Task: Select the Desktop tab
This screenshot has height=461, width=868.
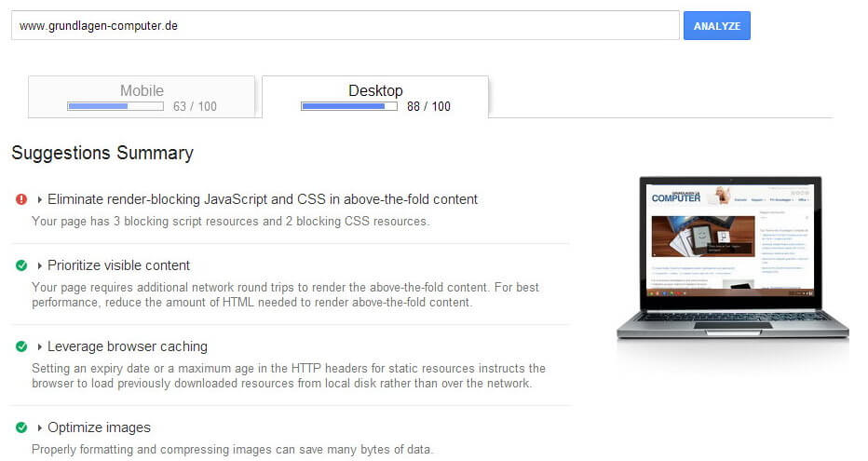Action: (x=375, y=97)
